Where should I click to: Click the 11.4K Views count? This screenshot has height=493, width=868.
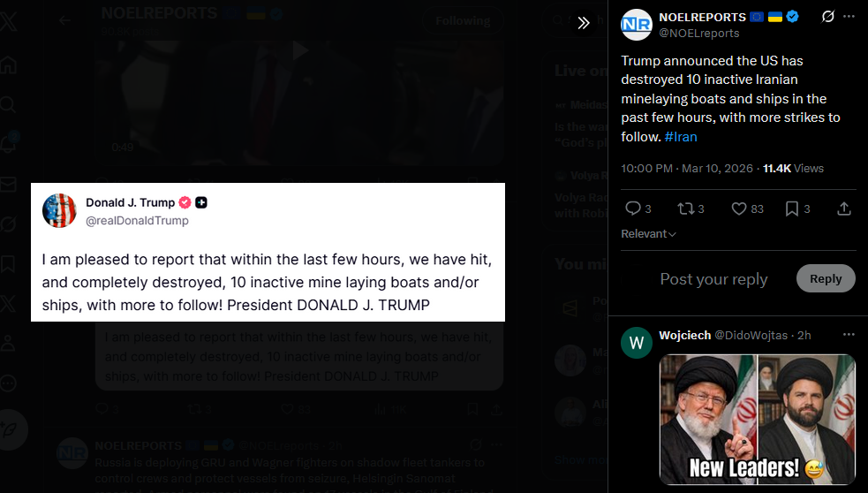coord(793,169)
